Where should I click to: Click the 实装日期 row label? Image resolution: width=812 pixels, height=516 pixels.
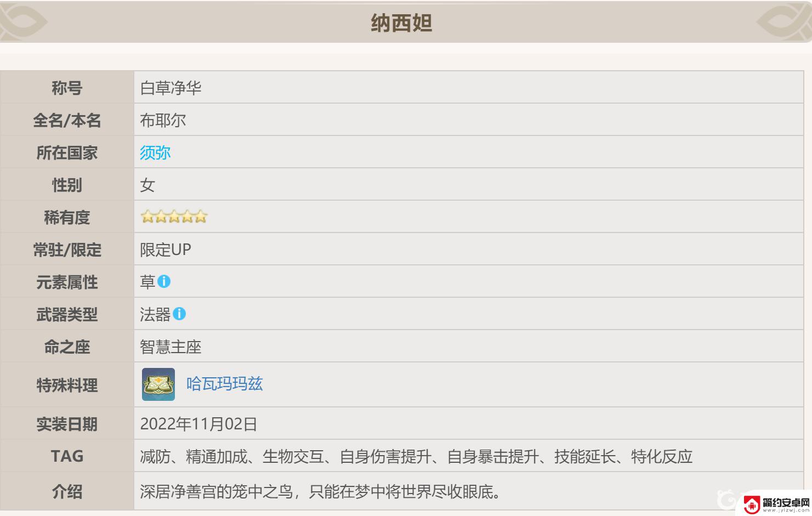pyautogui.click(x=67, y=424)
